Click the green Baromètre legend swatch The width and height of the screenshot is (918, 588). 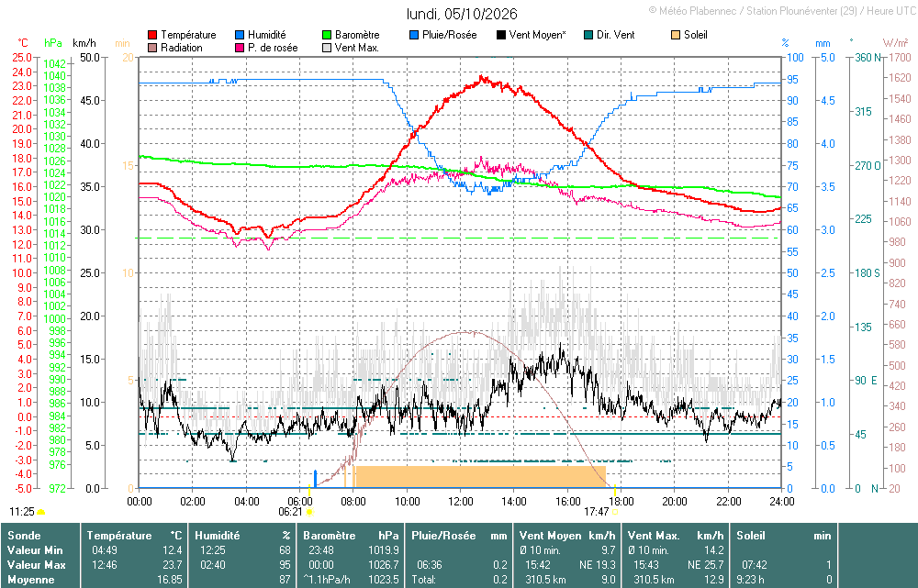pyautogui.click(x=327, y=35)
